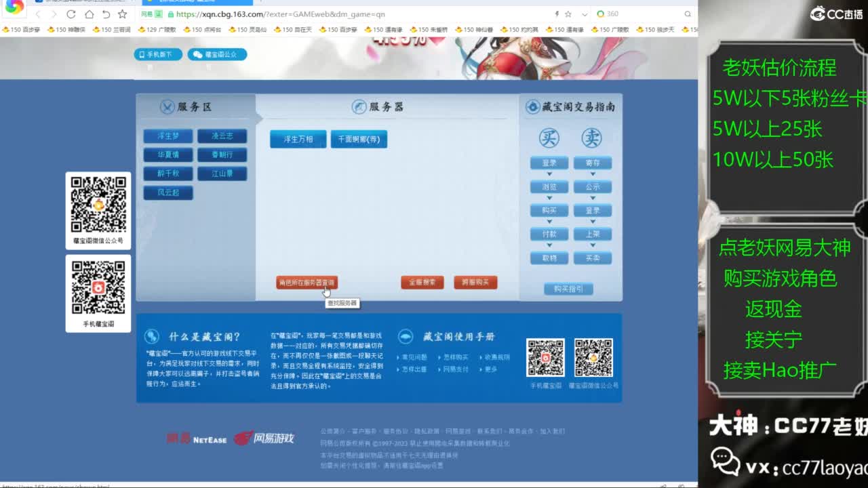This screenshot has height=488, width=868.
Task: Click the 角色所在服务器查询 button
Action: click(307, 283)
